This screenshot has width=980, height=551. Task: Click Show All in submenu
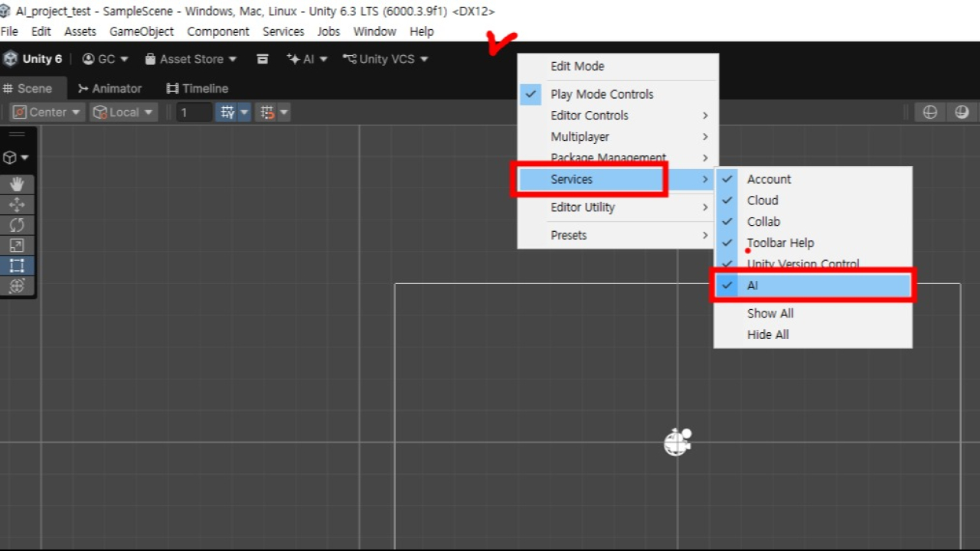click(770, 314)
